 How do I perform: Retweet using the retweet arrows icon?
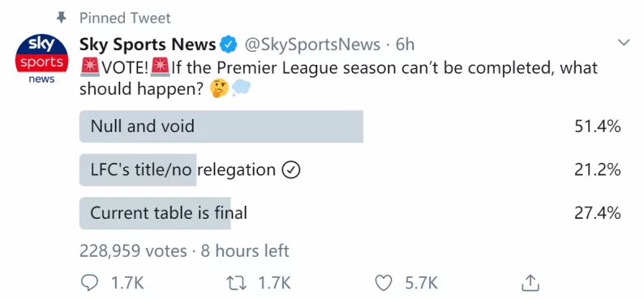[238, 283]
